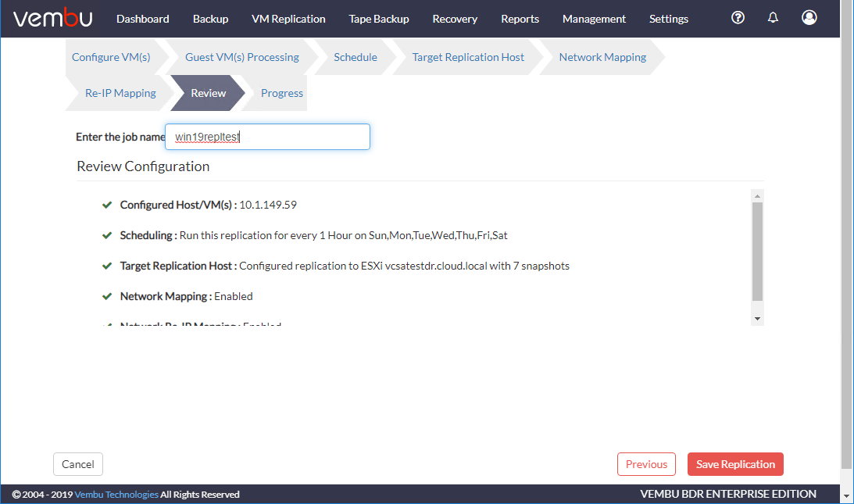The height and width of the screenshot is (504, 854).
Task: Click the Vembu logo
Action: pyautogui.click(x=53, y=18)
